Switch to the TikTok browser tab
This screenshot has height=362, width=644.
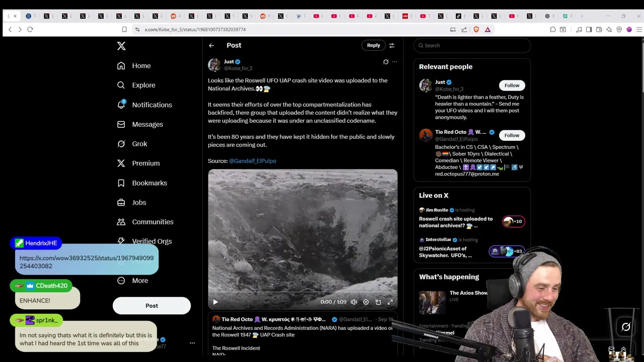tap(459, 16)
